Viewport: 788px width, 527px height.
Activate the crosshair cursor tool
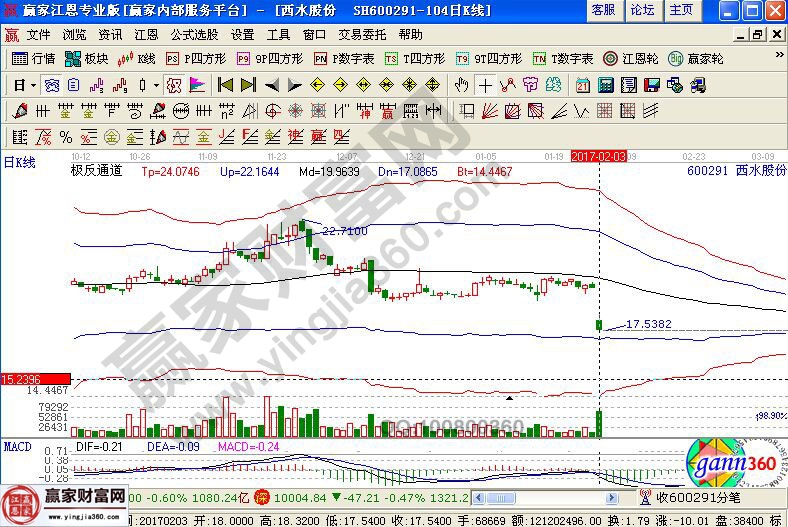485,85
